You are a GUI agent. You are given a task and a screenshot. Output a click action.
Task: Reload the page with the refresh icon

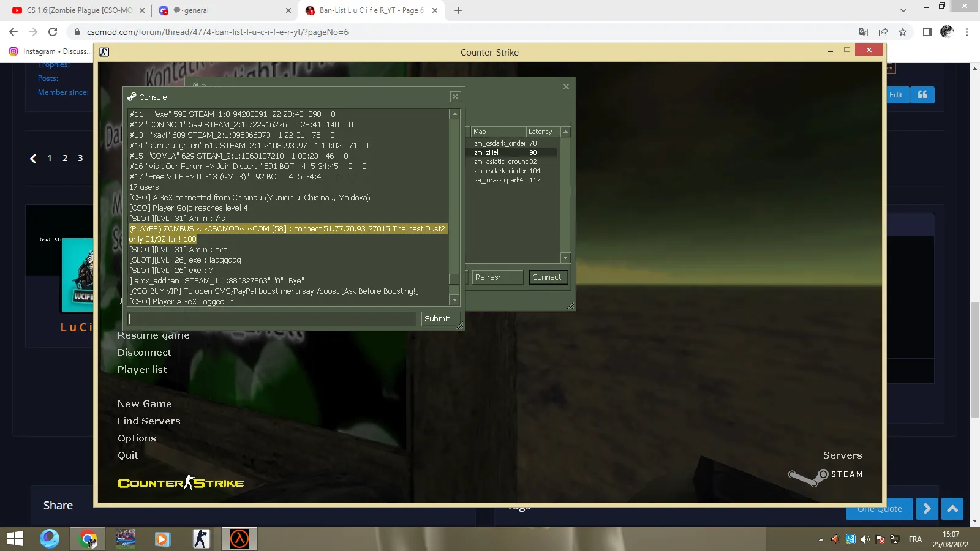[x=53, y=32]
